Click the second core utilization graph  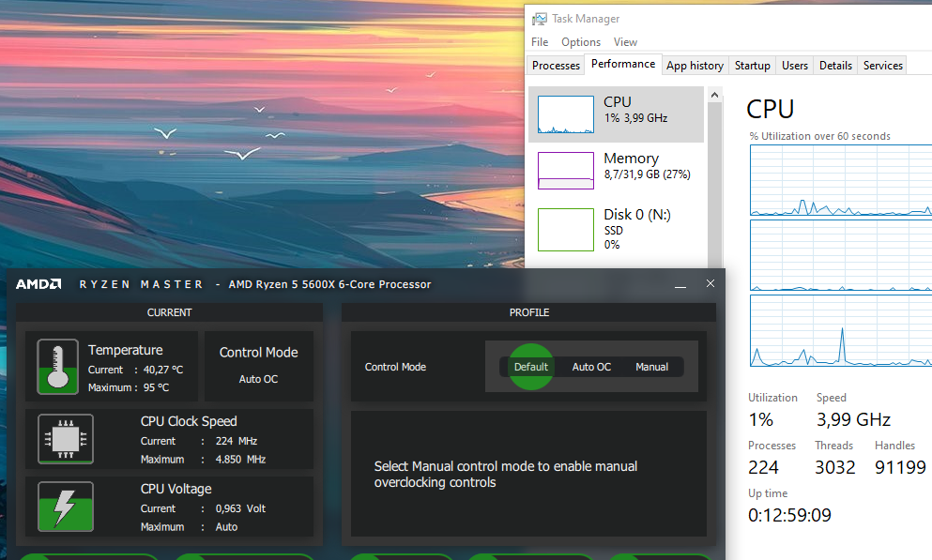840,255
